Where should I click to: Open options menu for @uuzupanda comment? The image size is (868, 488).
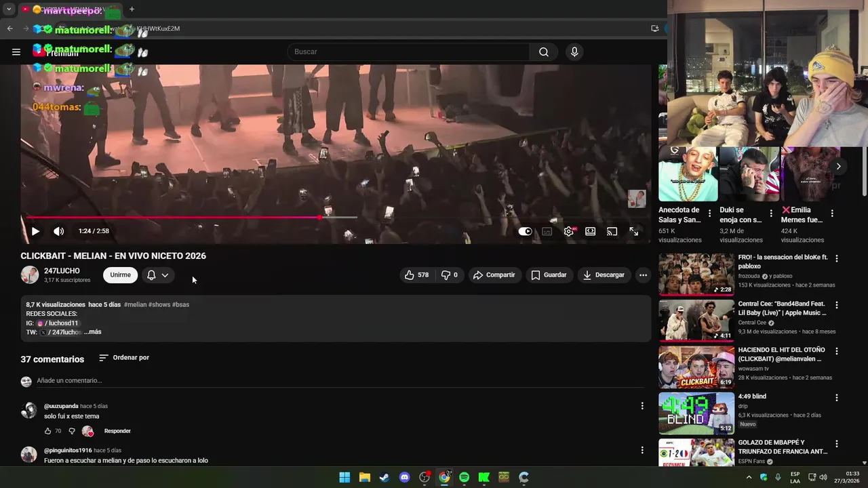click(642, 406)
